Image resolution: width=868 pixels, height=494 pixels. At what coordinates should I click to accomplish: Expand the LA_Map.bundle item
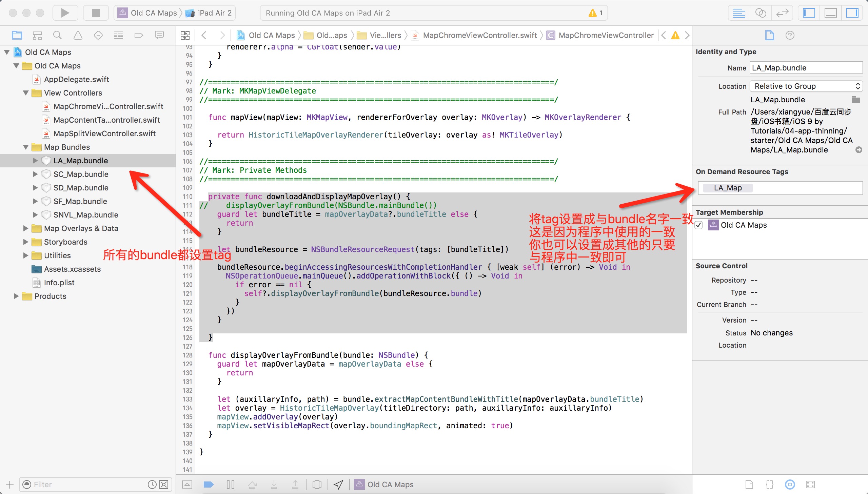pyautogui.click(x=35, y=161)
